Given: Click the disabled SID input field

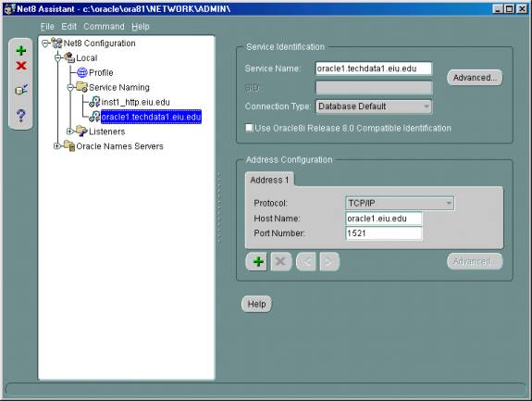Looking at the screenshot, I should coord(374,88).
